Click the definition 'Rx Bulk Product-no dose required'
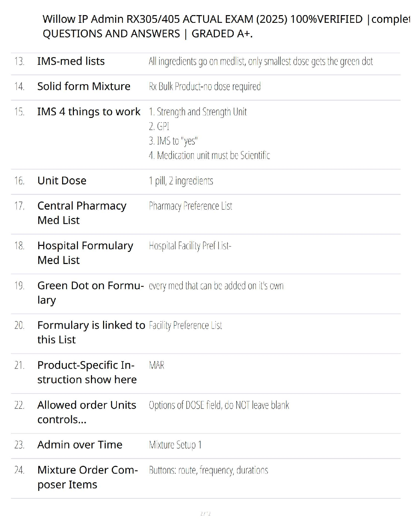This screenshot has height=532, width=411. [x=205, y=87]
